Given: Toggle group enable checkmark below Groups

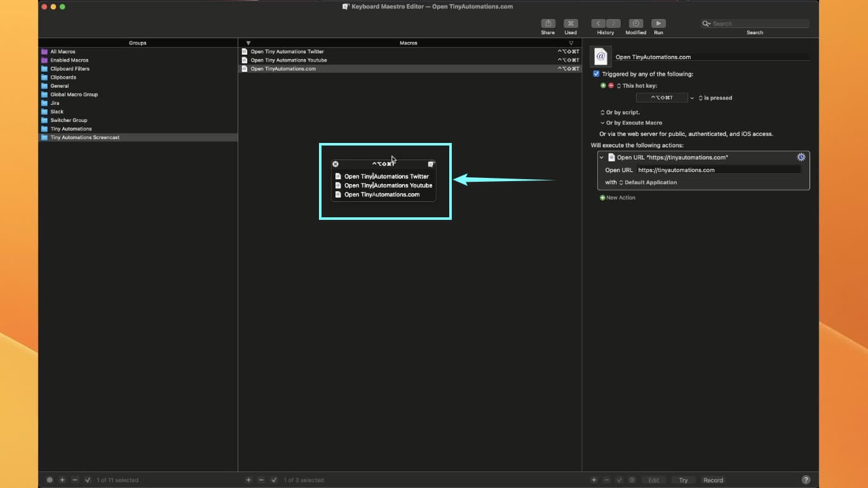Looking at the screenshot, I should [x=88, y=480].
